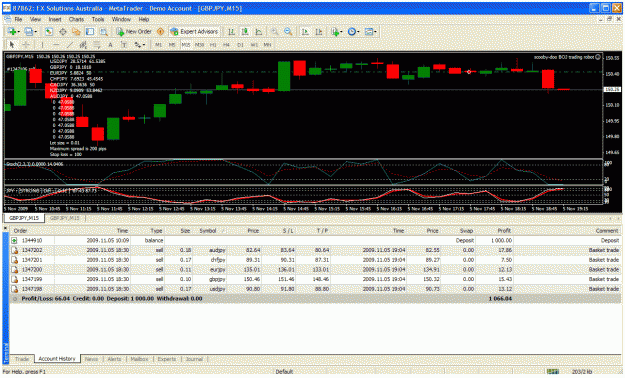Open the Help menu

143,19
